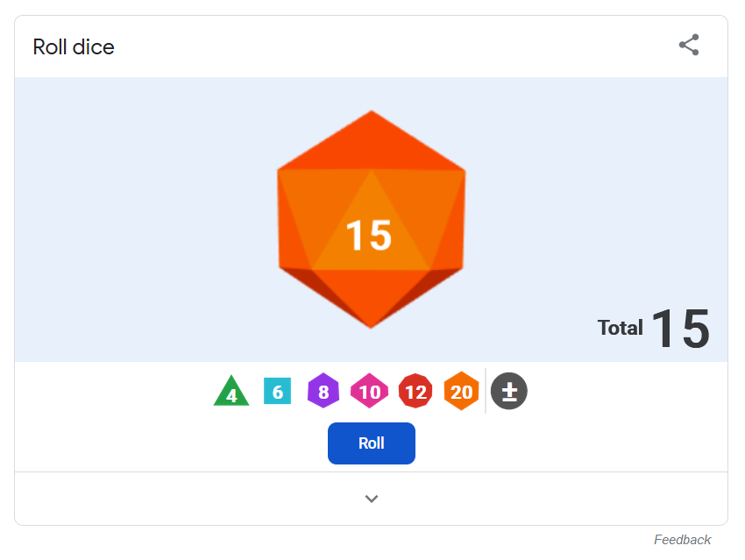Screen dimensions: 745x560
Task: Click the large 15 total number
Action: click(x=681, y=329)
